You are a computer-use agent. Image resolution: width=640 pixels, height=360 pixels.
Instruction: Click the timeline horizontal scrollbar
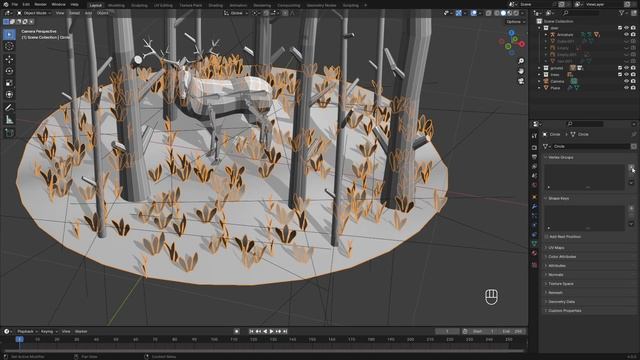264,350
